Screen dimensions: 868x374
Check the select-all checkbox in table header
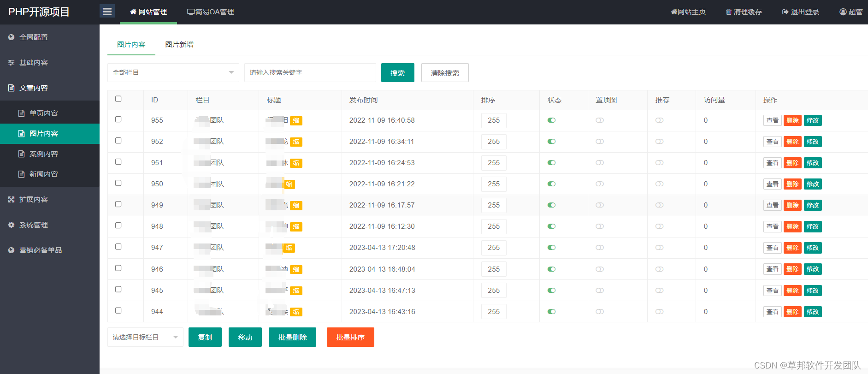pos(118,99)
